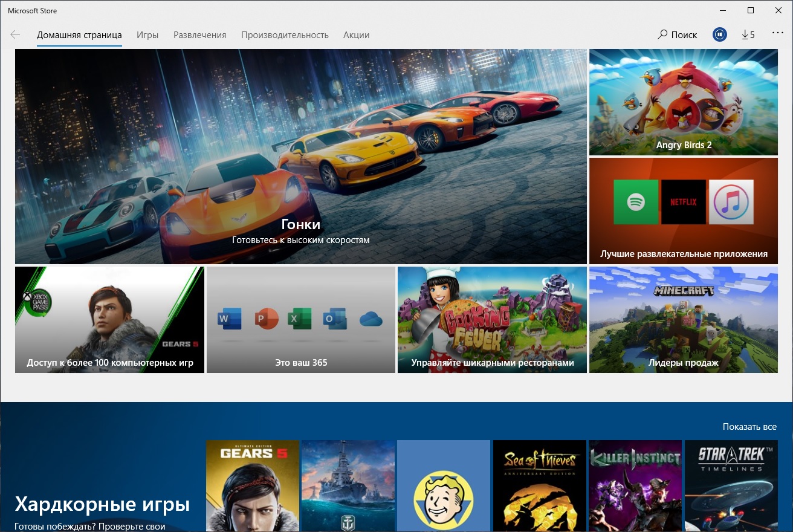Click the iTunes music note icon
The height and width of the screenshot is (532, 793).
click(731, 202)
